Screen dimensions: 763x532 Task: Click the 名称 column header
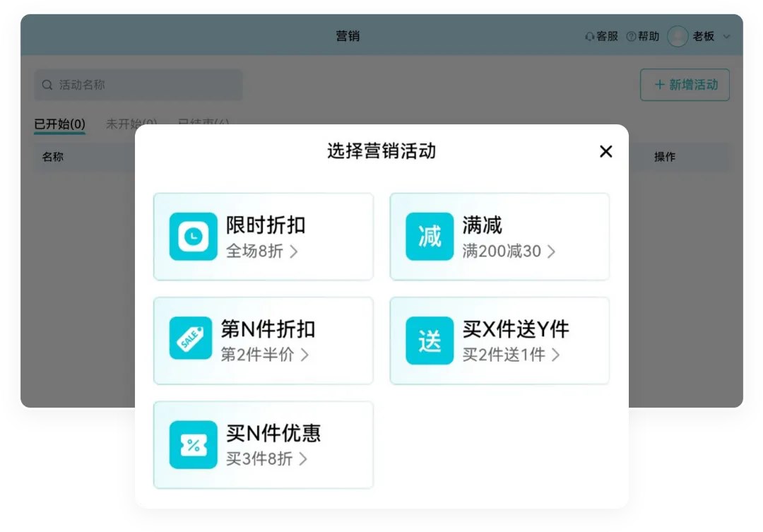click(52, 157)
